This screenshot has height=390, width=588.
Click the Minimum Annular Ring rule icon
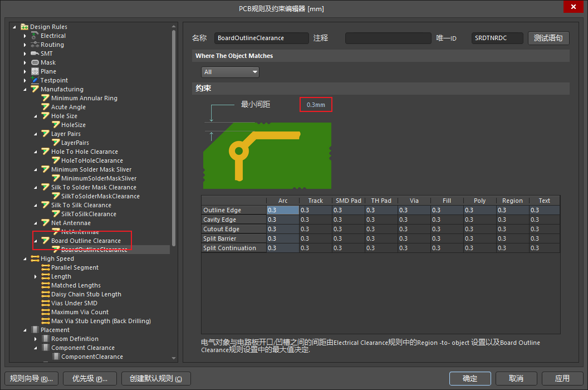pos(45,98)
